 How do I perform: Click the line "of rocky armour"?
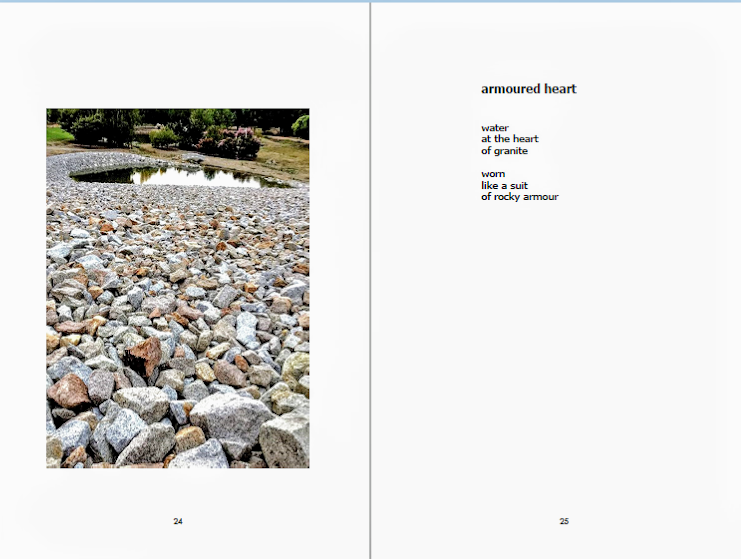coord(519,197)
